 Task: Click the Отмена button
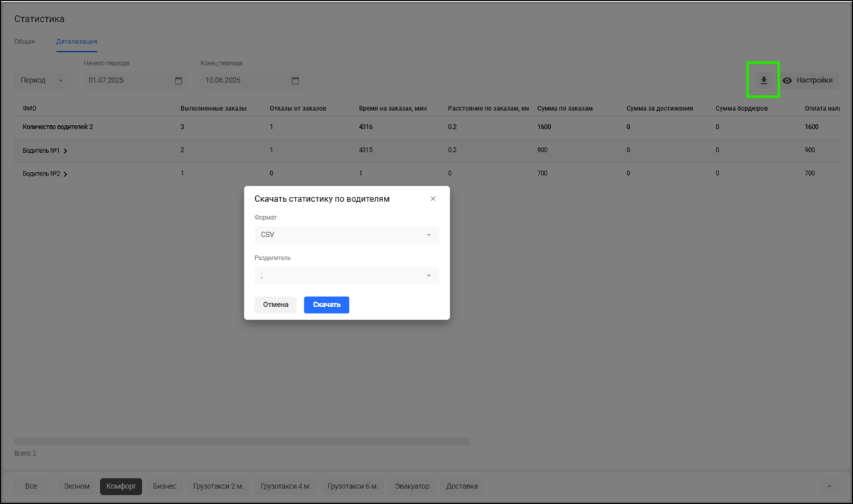[x=275, y=305]
